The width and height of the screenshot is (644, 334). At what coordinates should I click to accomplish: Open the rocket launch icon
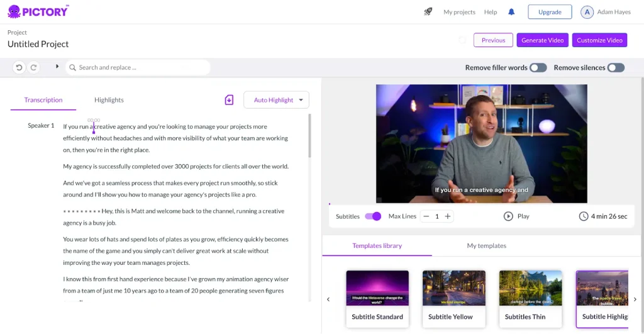click(428, 12)
